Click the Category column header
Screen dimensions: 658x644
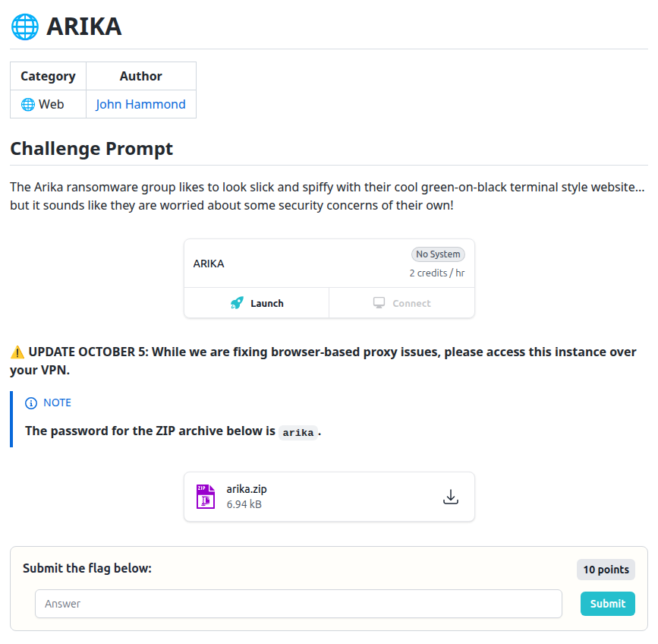(x=47, y=76)
